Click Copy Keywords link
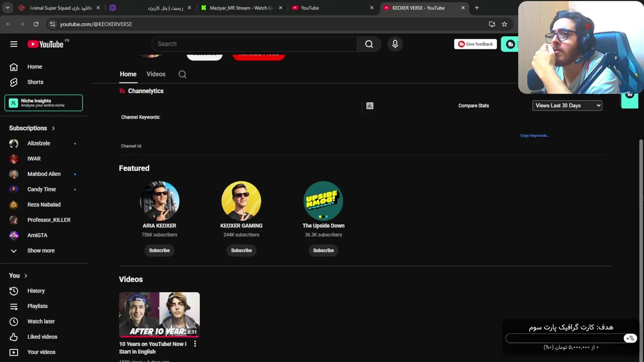 click(534, 136)
